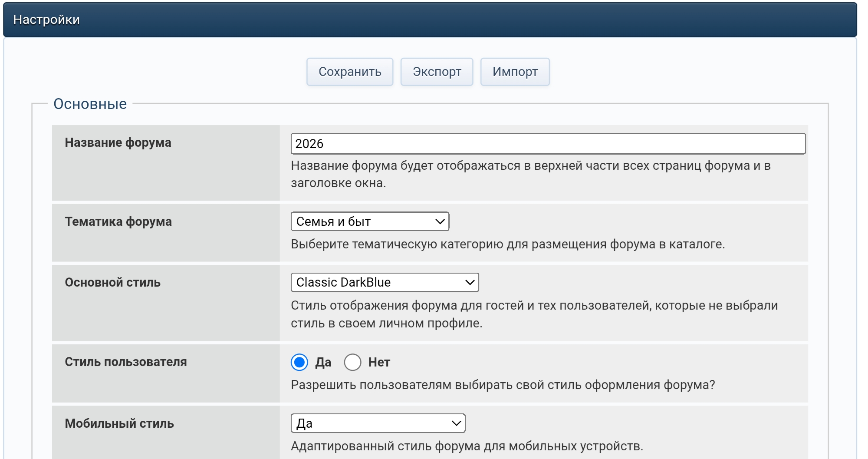Click the Название форума label
868x459 pixels.
118,142
